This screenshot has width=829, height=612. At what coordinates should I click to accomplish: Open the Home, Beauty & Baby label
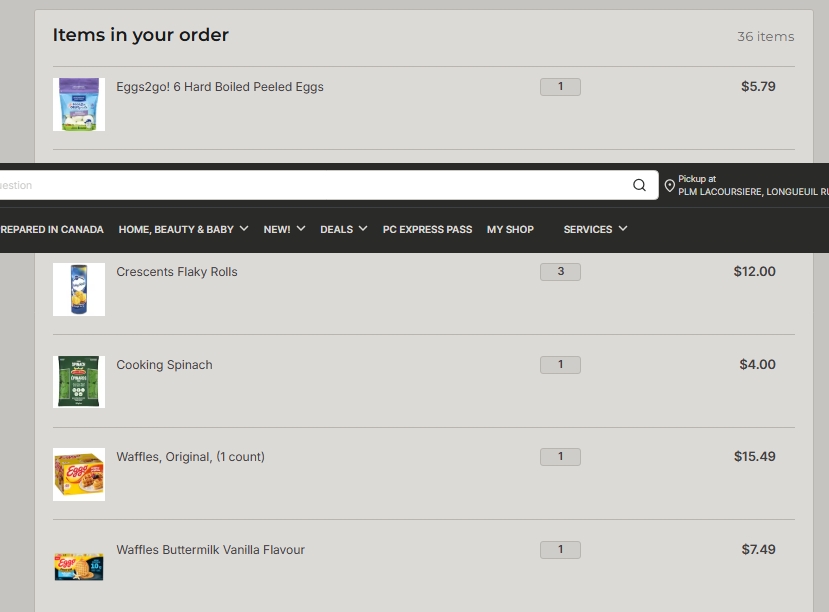click(176, 229)
